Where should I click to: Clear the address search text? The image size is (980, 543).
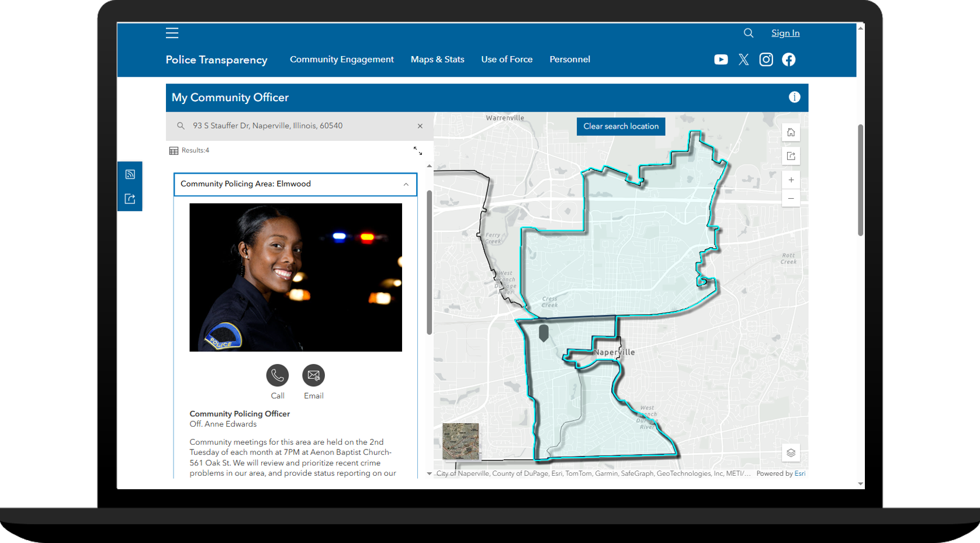pos(420,126)
